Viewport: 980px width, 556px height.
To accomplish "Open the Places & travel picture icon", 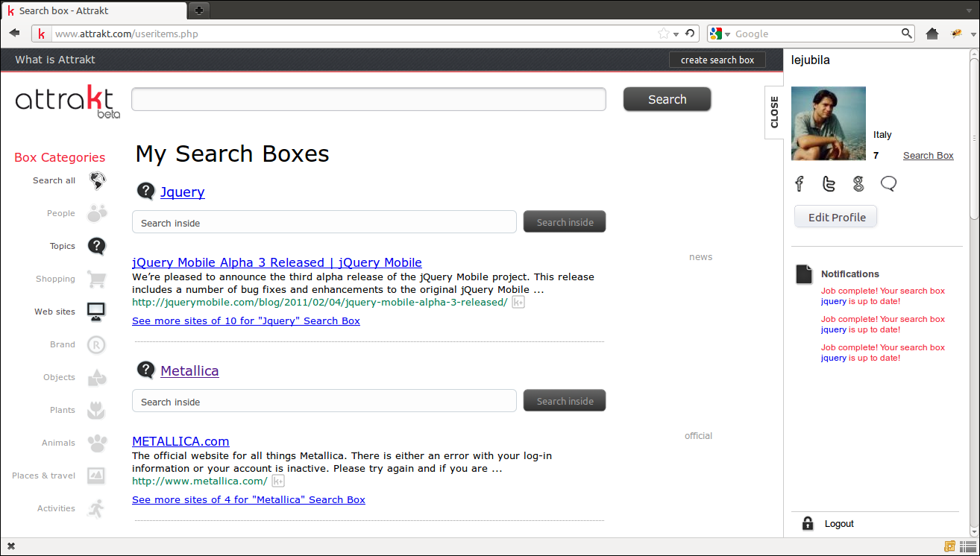I will click(x=96, y=476).
